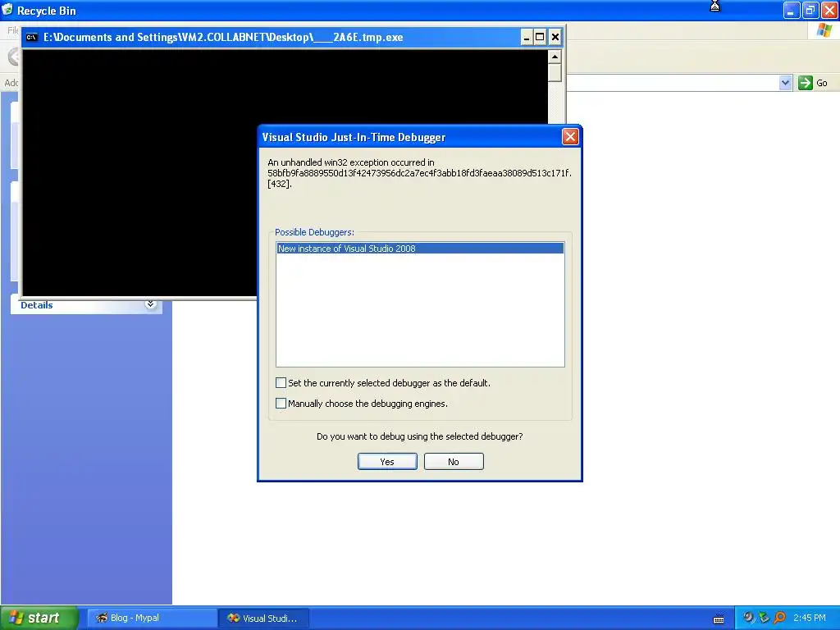
Task: Open the Start menu
Action: pos(39,618)
